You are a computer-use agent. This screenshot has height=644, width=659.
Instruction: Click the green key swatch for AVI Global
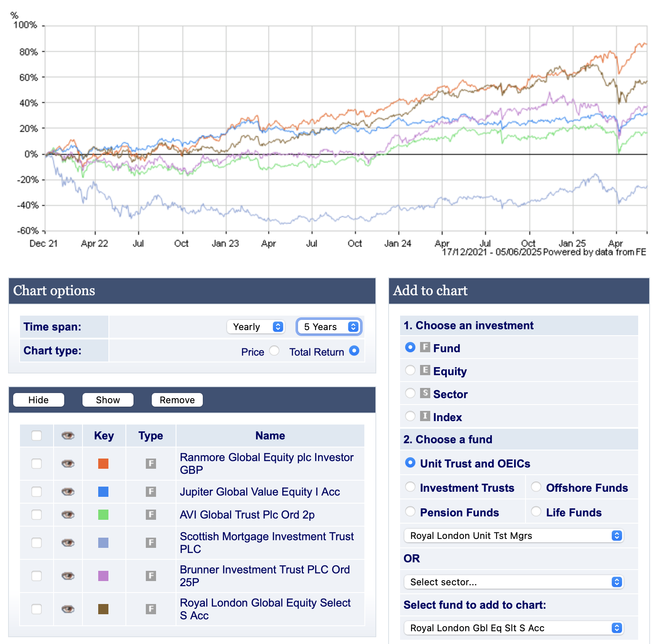(x=103, y=515)
